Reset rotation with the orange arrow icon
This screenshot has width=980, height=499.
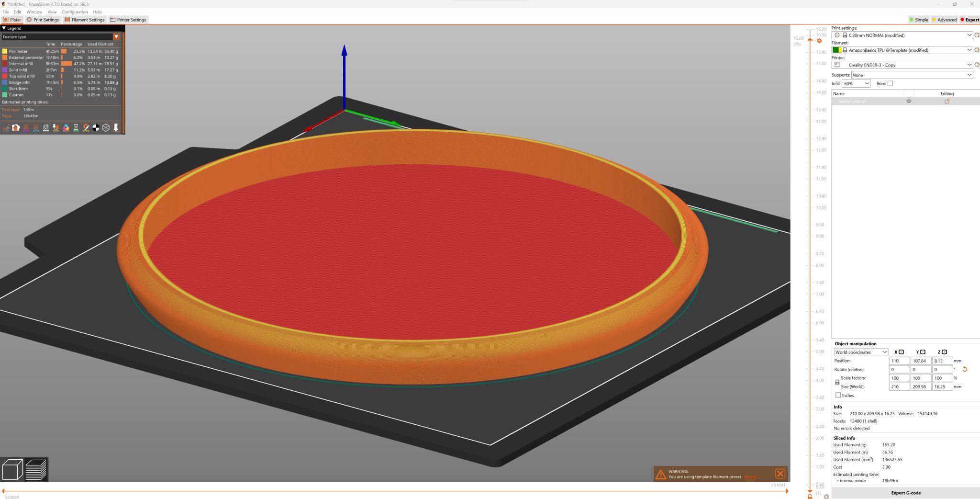tap(965, 369)
